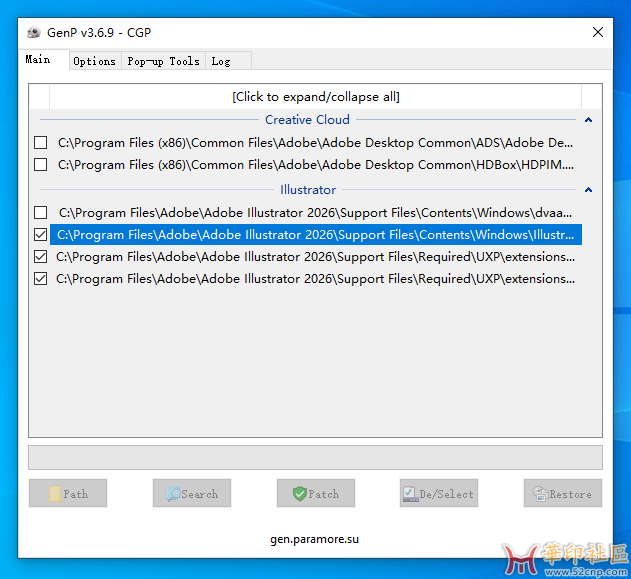Open the Log tab
This screenshot has width=631, height=579.
pos(221,61)
